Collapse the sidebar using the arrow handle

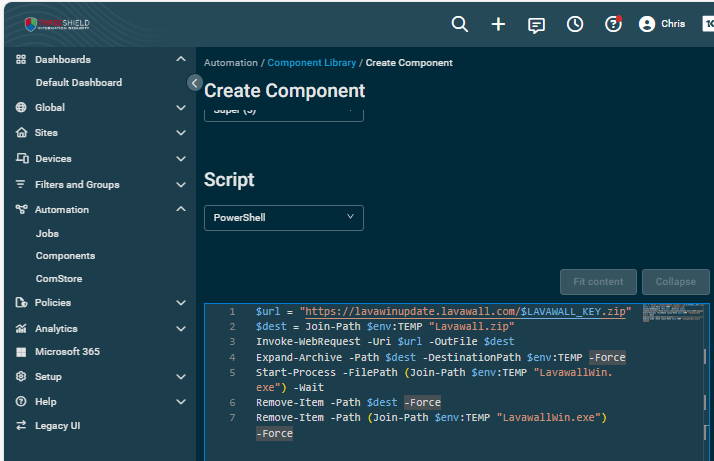pyautogui.click(x=194, y=83)
